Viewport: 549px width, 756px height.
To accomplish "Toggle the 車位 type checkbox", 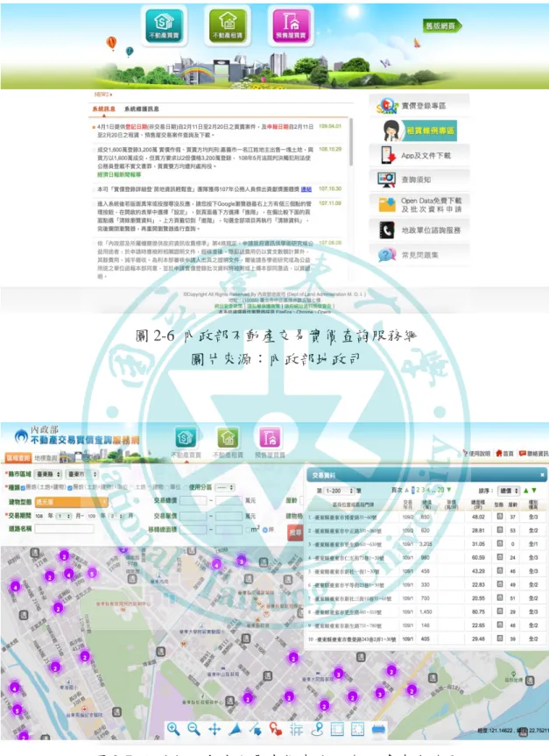I will (167, 487).
